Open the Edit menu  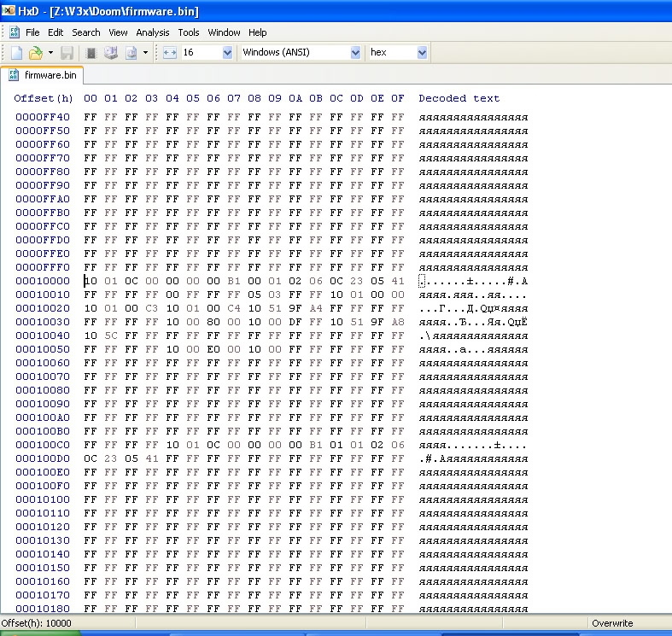(56, 32)
